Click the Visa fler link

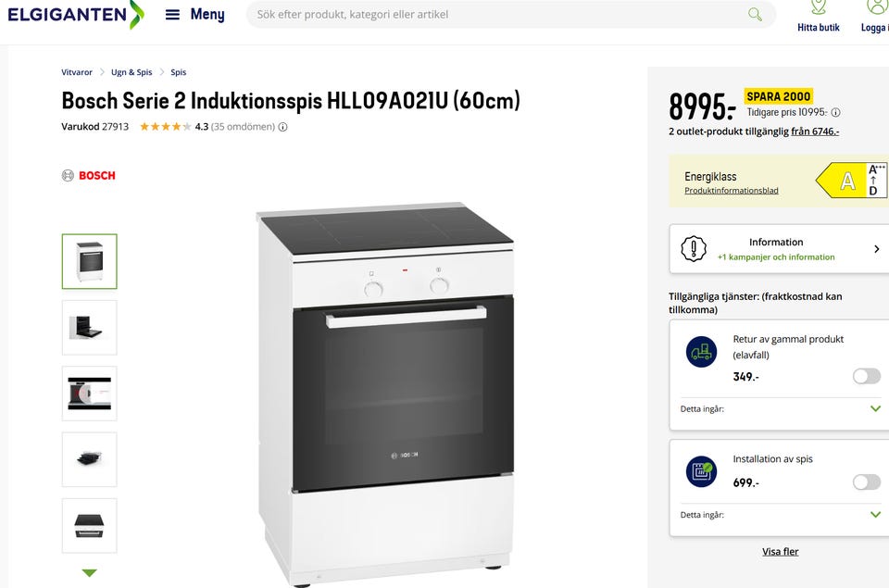(x=780, y=552)
